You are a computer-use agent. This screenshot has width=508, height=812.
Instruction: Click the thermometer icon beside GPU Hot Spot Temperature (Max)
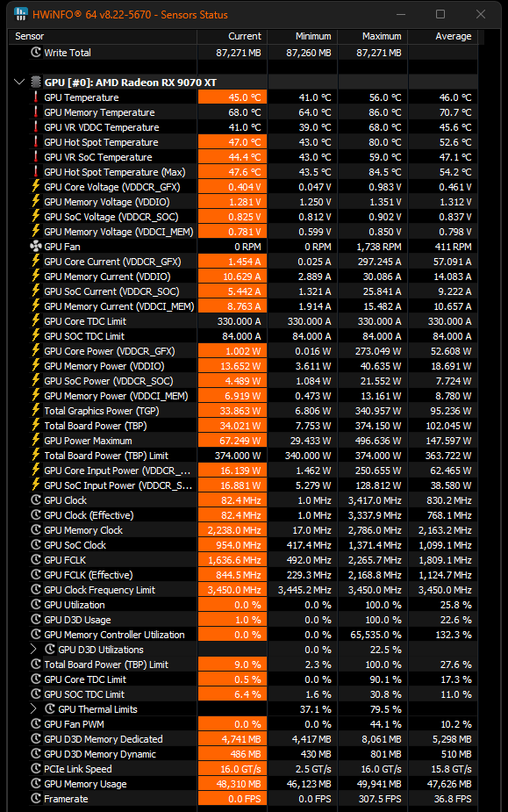click(x=36, y=172)
